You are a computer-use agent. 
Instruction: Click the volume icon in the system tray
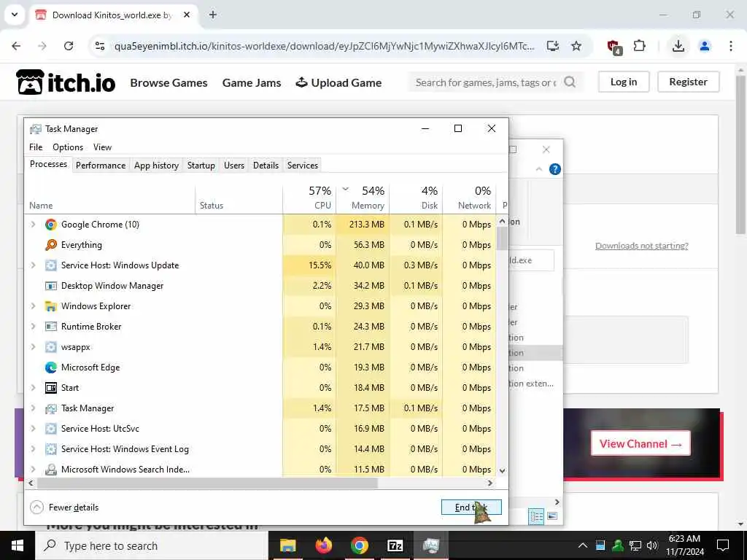pos(652,545)
